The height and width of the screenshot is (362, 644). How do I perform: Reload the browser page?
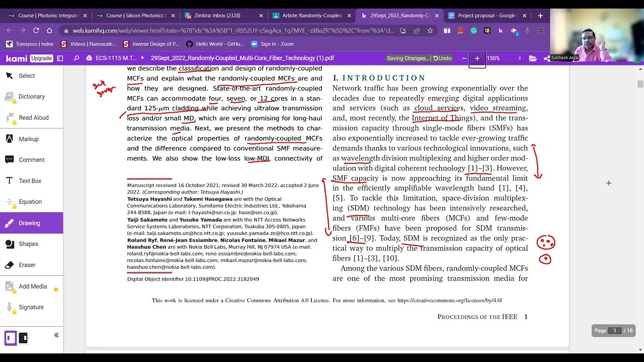(x=36, y=31)
